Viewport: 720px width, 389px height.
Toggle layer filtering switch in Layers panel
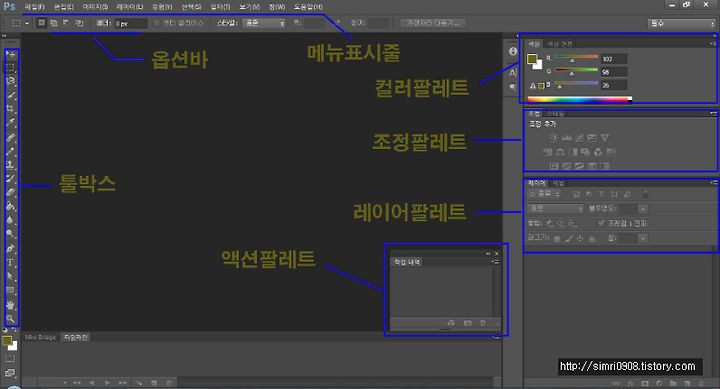click(x=645, y=194)
